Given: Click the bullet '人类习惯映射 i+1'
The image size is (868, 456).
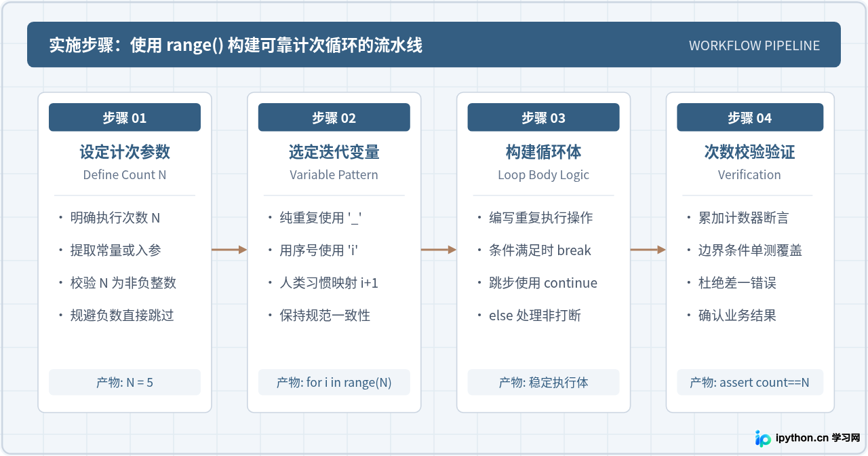Looking at the screenshot, I should (x=329, y=283).
